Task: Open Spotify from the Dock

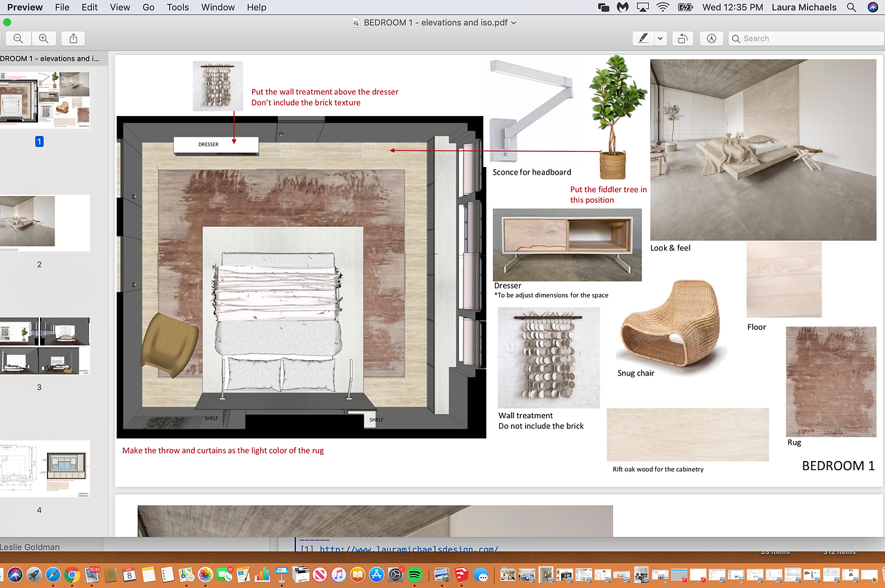Action: 414,574
